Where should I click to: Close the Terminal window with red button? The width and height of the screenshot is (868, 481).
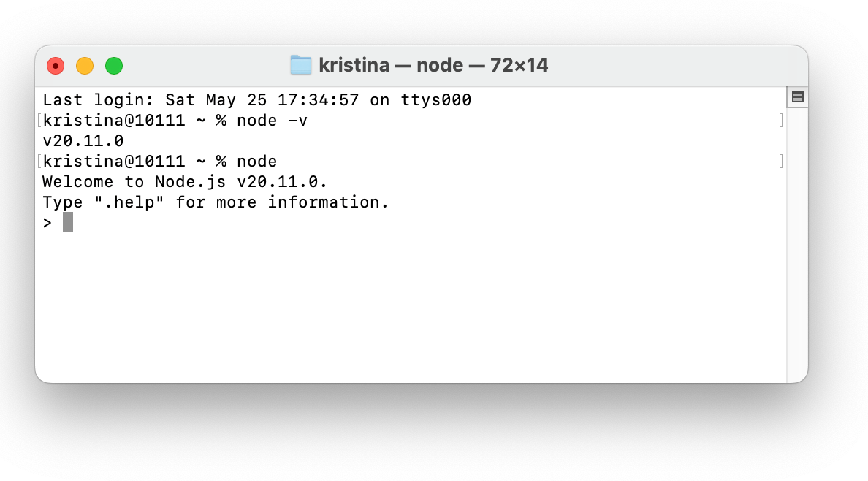[56, 66]
